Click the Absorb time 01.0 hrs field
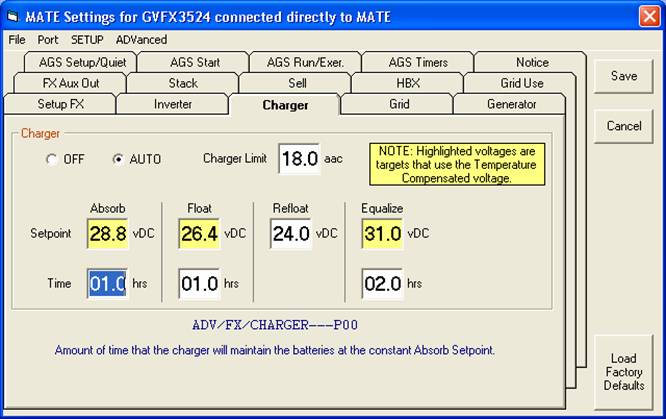This screenshot has height=419, width=666. [x=107, y=284]
